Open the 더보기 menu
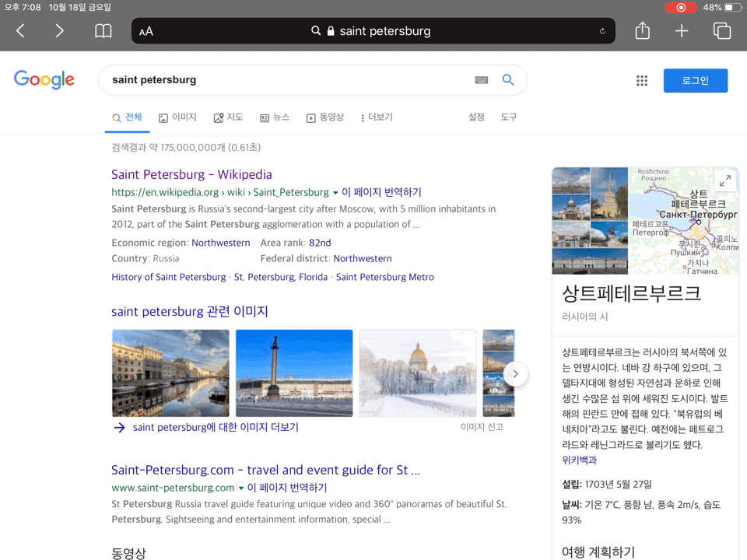 [377, 117]
